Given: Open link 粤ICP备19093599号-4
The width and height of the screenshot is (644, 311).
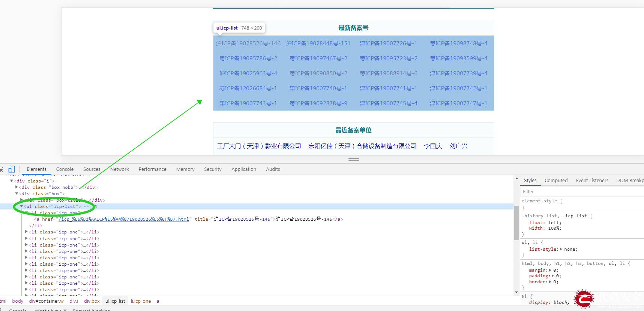Looking at the screenshot, I should 459,58.
